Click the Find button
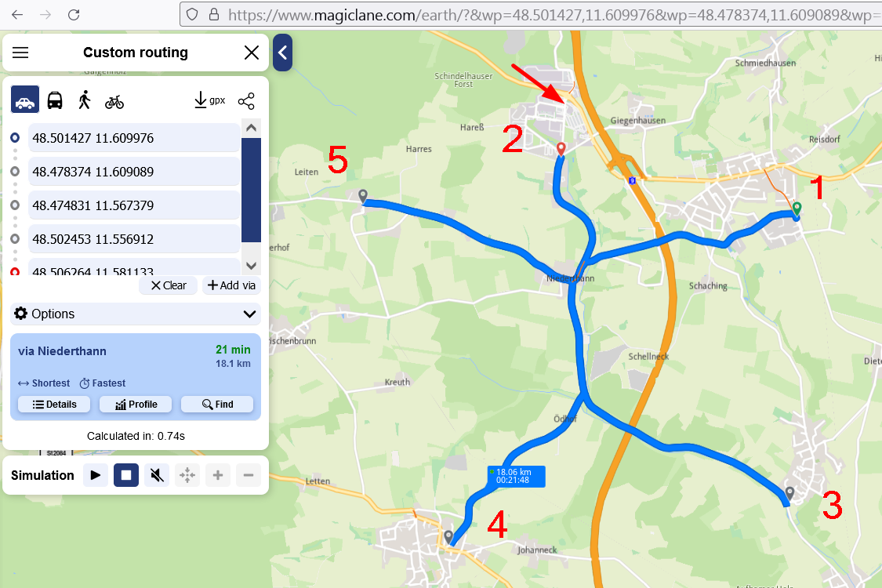Image resolution: width=882 pixels, height=588 pixels. click(217, 404)
